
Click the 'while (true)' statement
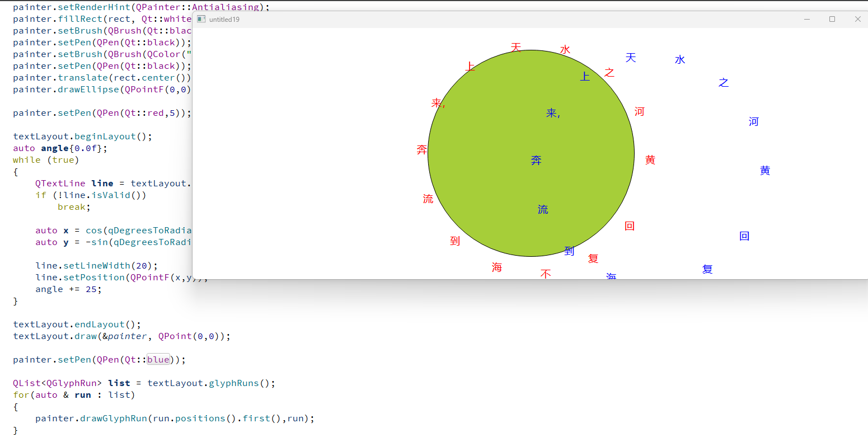tap(46, 160)
